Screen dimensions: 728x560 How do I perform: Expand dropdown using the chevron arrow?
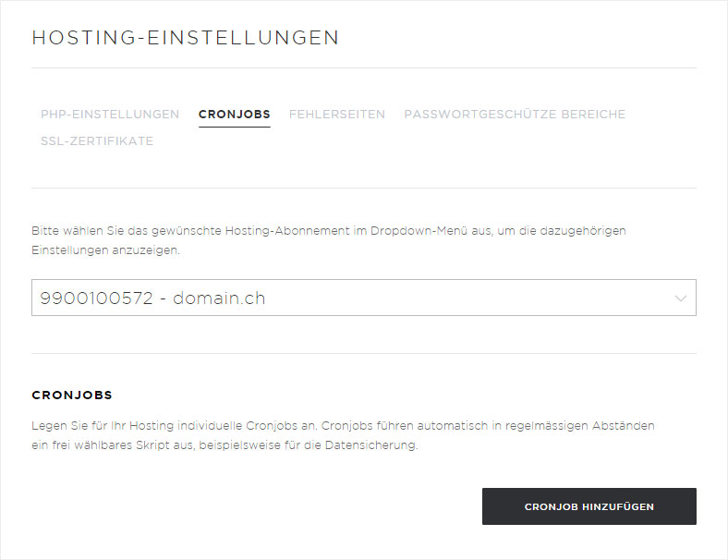tap(680, 298)
